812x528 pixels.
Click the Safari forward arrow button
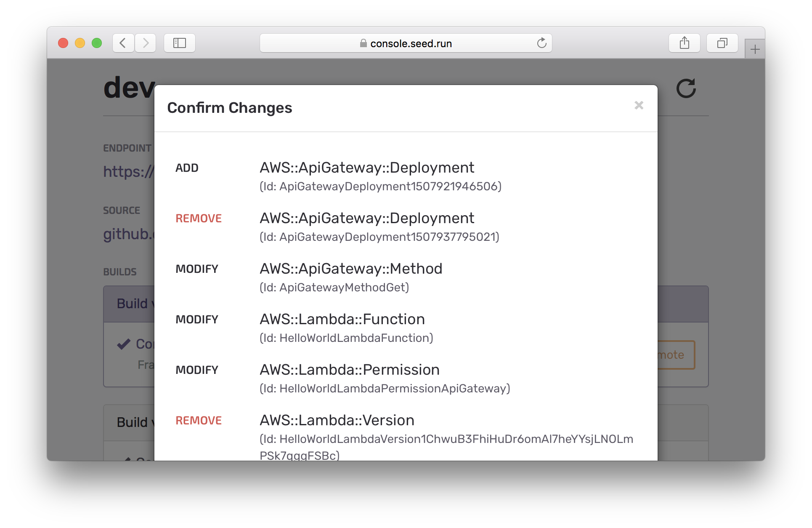click(146, 43)
